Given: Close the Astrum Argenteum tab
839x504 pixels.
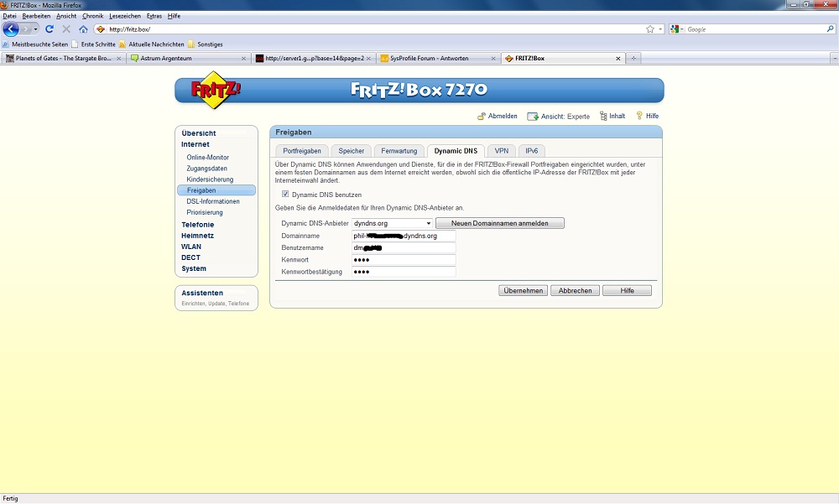Looking at the screenshot, I should pos(243,59).
